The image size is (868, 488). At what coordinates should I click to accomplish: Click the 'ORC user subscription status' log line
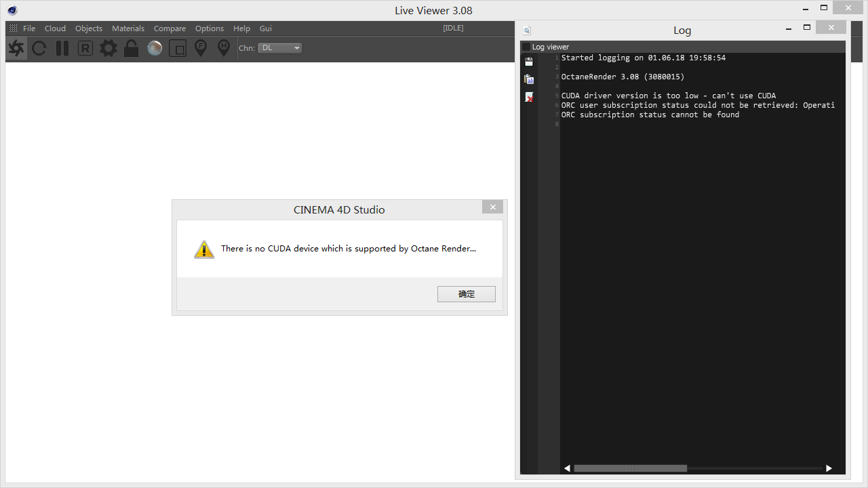pos(698,105)
